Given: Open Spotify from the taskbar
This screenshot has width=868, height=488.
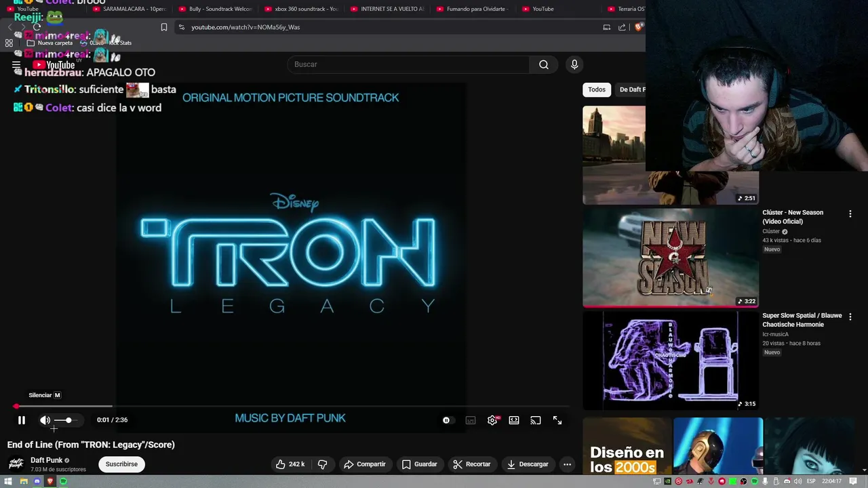Looking at the screenshot, I should pyautogui.click(x=63, y=481).
